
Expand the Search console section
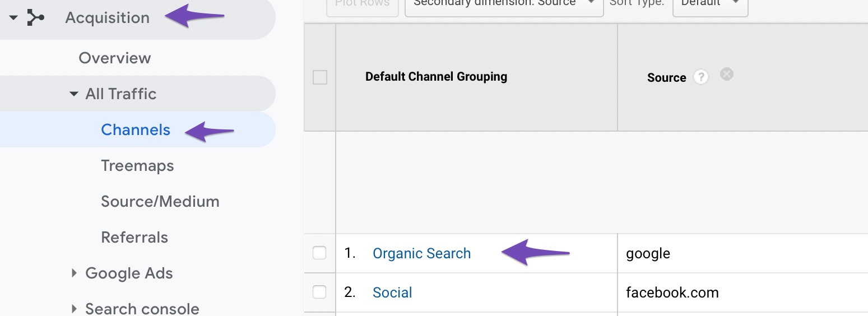[73, 309]
